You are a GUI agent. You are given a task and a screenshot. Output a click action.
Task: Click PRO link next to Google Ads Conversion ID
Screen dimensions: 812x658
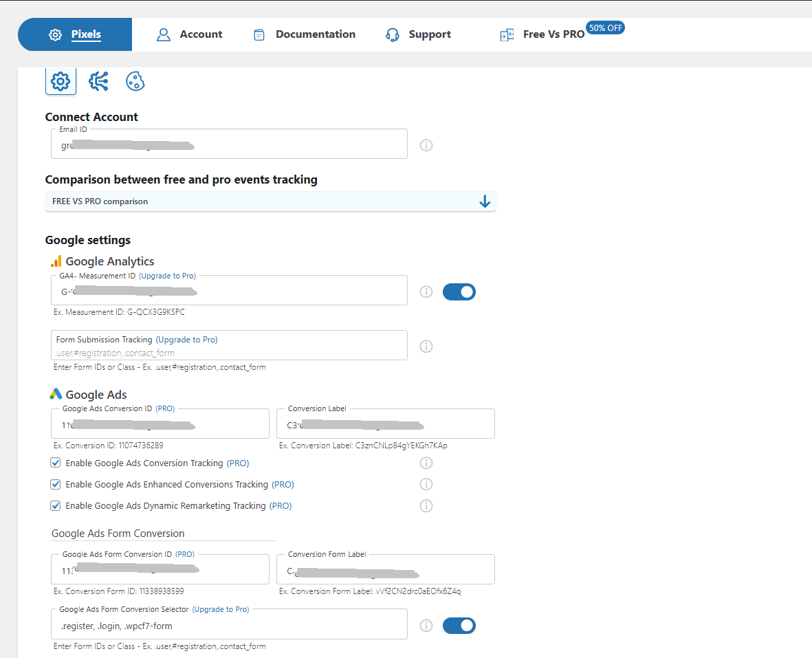tap(165, 408)
